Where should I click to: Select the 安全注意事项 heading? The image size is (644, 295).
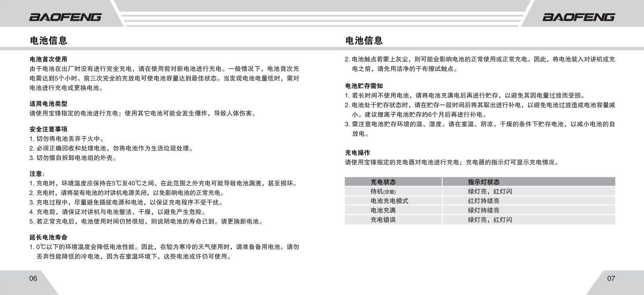pyautogui.click(x=48, y=129)
